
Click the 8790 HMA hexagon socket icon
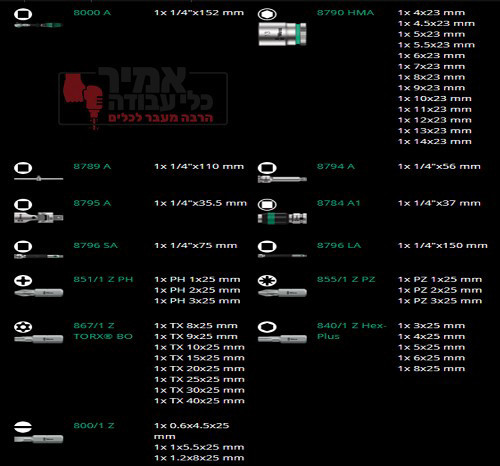[x=267, y=14]
